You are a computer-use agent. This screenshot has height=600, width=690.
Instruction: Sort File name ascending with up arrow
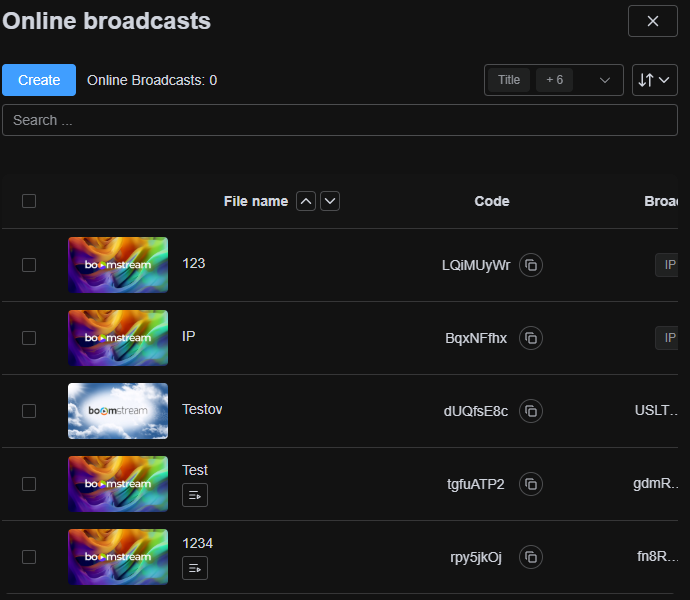point(306,201)
